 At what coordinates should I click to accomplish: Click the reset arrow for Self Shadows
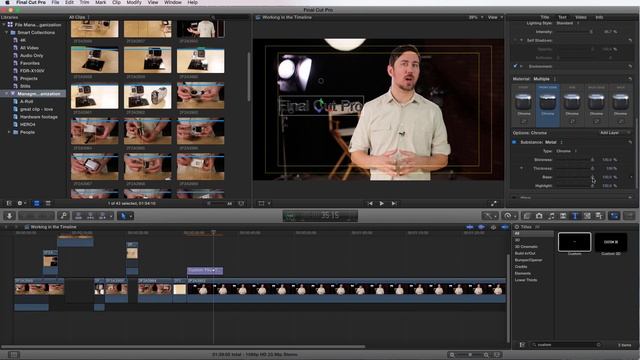coord(630,40)
